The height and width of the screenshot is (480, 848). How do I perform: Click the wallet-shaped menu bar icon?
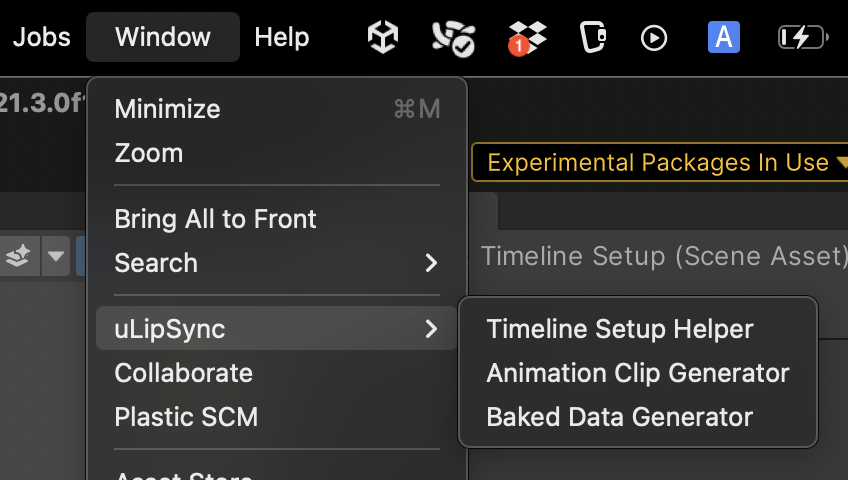click(x=593, y=38)
